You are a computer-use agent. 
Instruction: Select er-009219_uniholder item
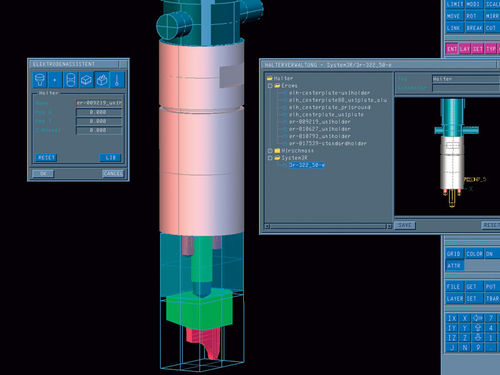point(320,122)
